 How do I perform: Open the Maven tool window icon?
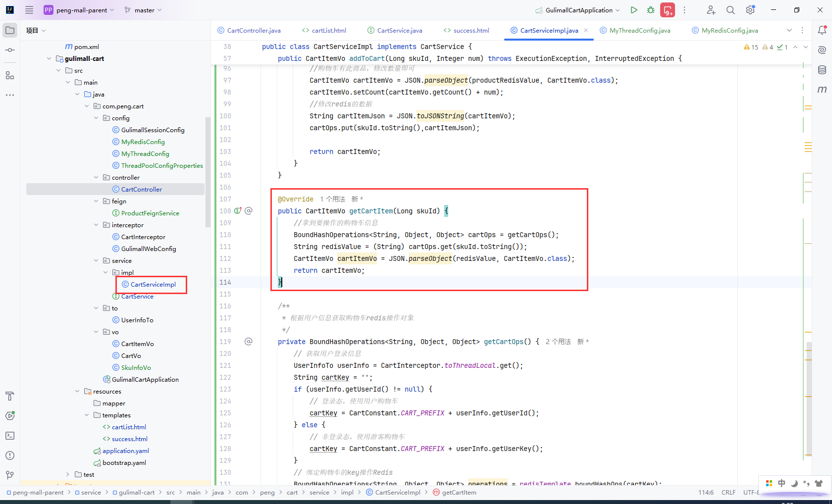coord(822,90)
